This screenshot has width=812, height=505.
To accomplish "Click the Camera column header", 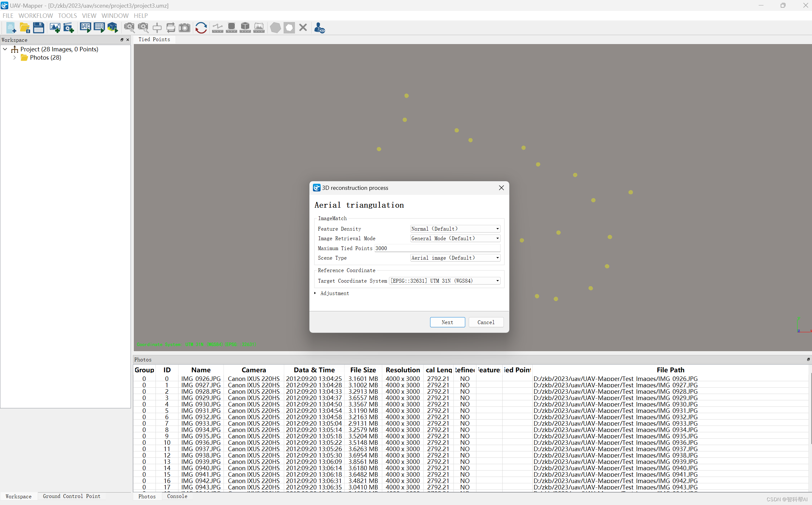I will coord(254,370).
